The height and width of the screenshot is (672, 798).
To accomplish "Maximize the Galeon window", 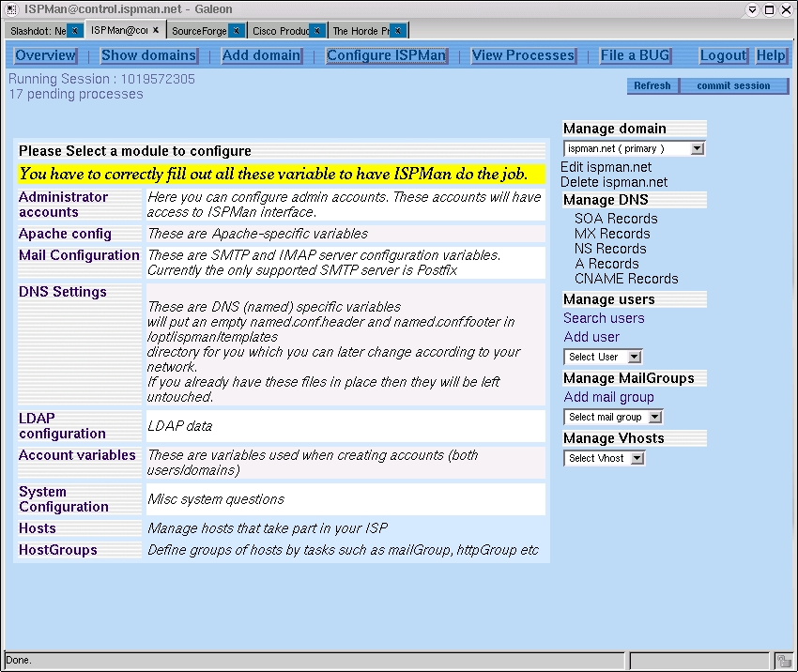I will pyautogui.click(x=770, y=9).
